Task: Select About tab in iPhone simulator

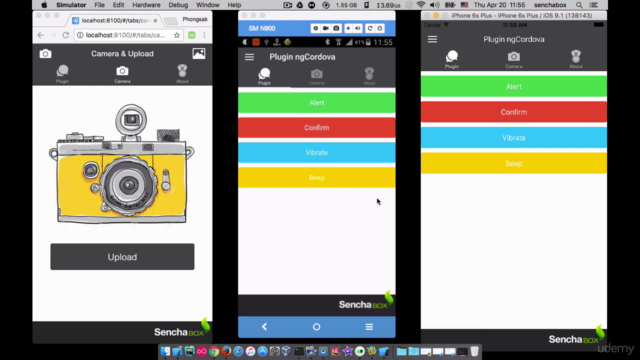Action: pyautogui.click(x=576, y=59)
